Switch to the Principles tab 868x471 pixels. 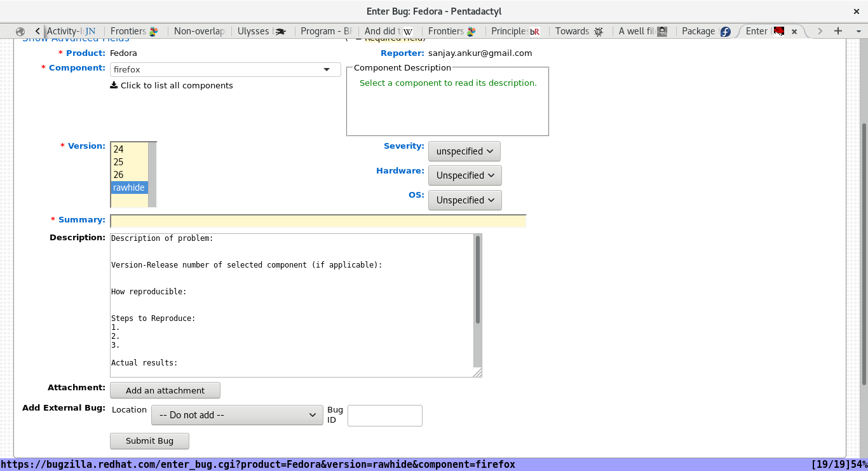(x=516, y=31)
